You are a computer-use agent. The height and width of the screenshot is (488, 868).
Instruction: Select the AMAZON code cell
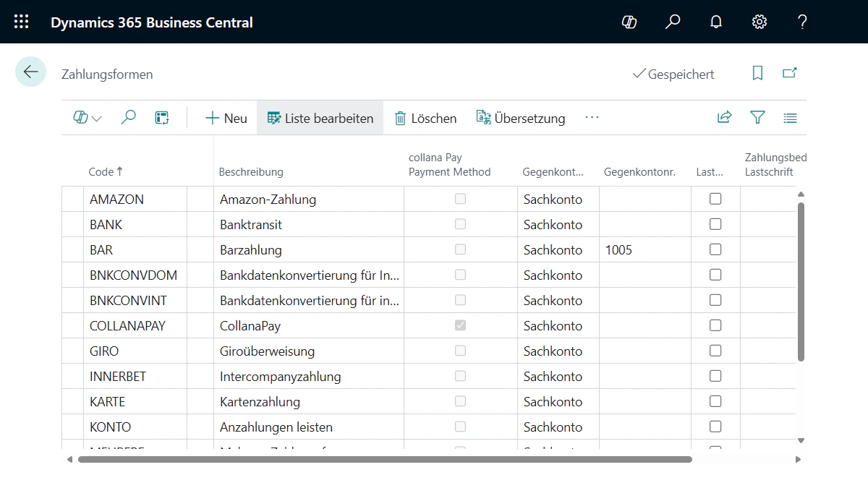[135, 199]
